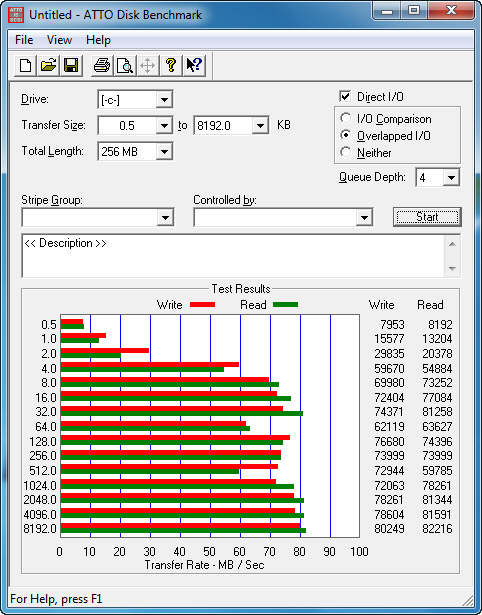
Task: Click the write value 15577
Action: click(389, 339)
